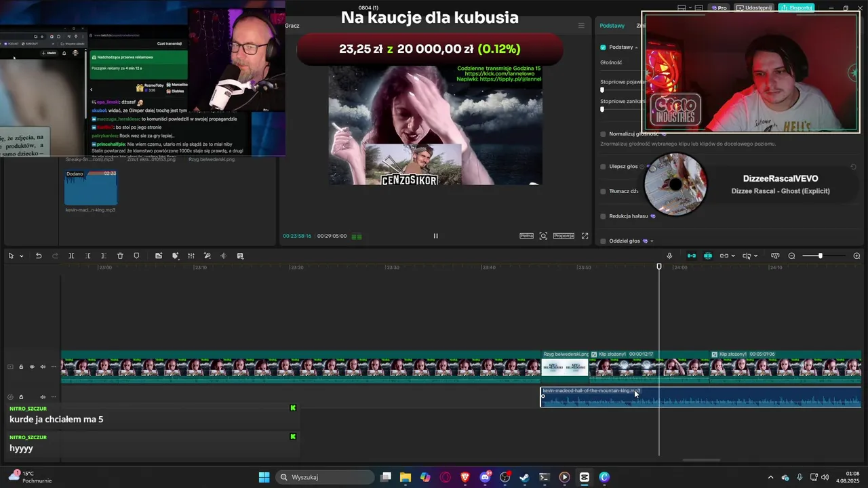The height and width of the screenshot is (488, 868).
Task: Delete the selected clip with trash icon
Action: [120, 256]
